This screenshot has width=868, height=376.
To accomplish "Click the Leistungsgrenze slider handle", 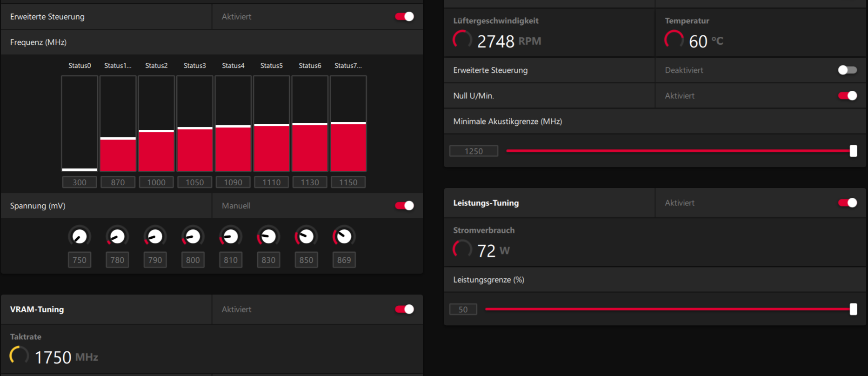I will coord(853,309).
